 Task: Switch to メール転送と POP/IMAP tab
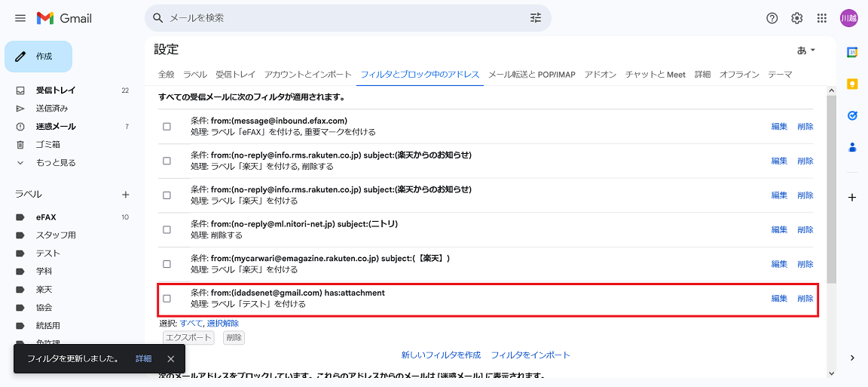532,75
